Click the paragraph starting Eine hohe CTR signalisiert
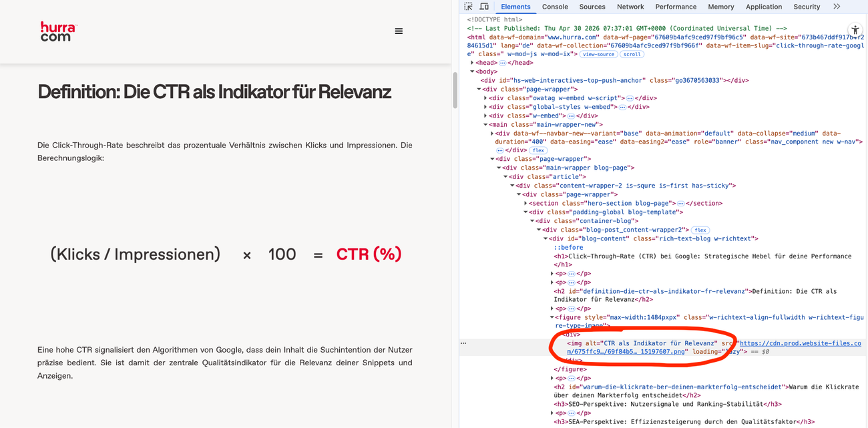Viewport: 868px width, 428px height. (x=225, y=363)
